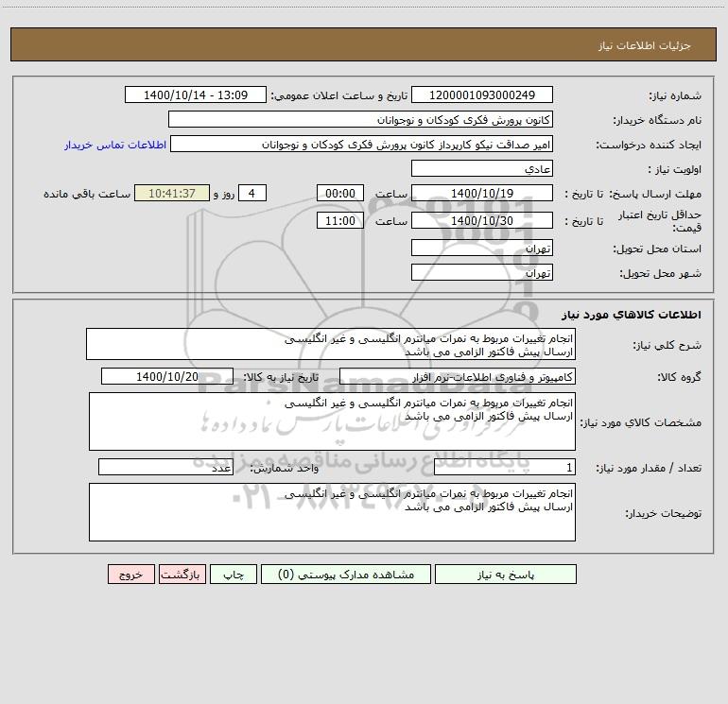Click the شماره نیاز label
The width and height of the screenshot is (728, 704).
(675, 95)
